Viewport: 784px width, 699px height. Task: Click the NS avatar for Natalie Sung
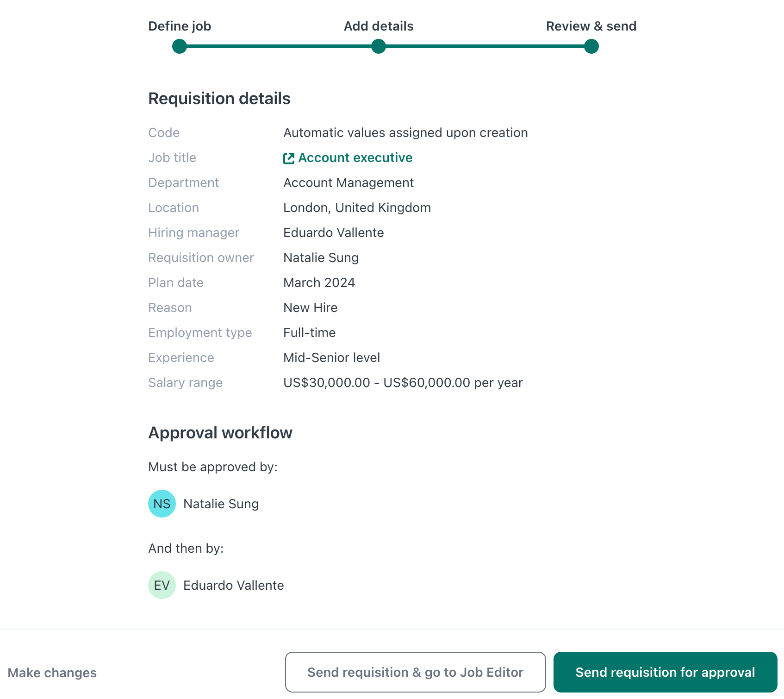pyautogui.click(x=162, y=503)
